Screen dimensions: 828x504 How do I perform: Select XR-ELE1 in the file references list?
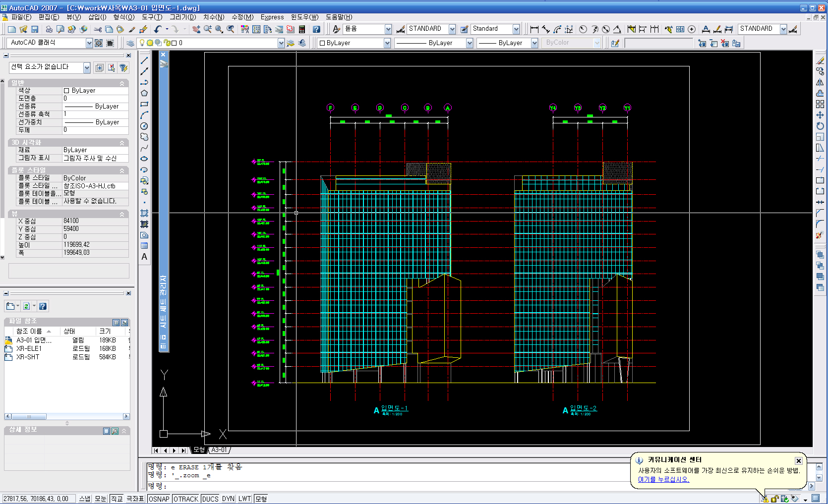(x=29, y=348)
